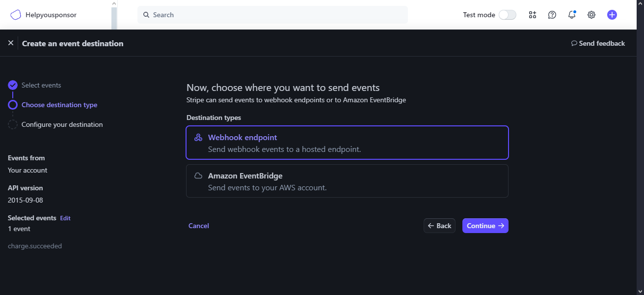
Task: Click the Back button
Action: coord(439,226)
